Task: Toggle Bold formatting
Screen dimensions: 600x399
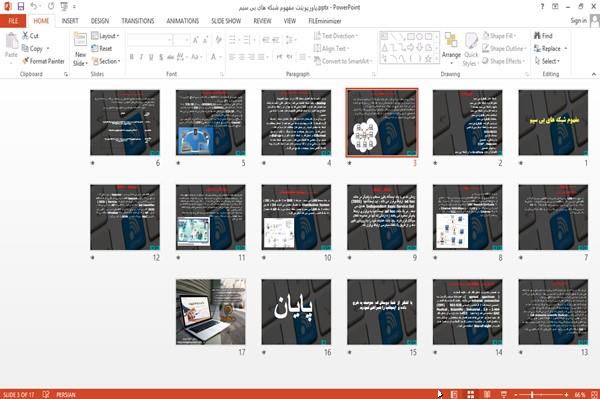Action: click(132, 57)
